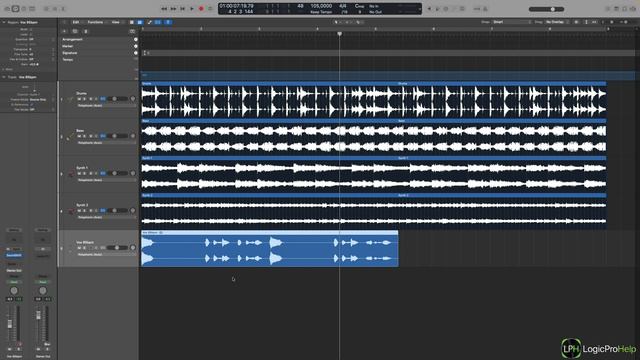Click the Rewind transport button
The image size is (640, 360).
(x=164, y=9)
